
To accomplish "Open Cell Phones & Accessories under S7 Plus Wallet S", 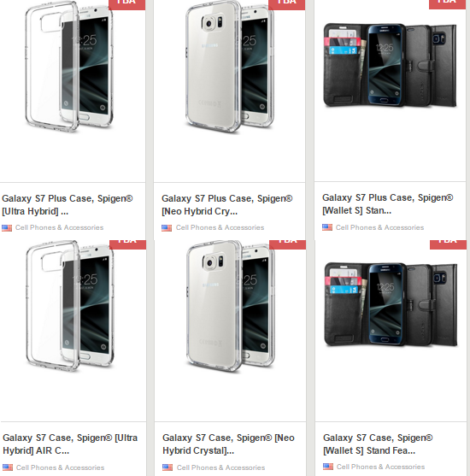I will click(x=379, y=227).
